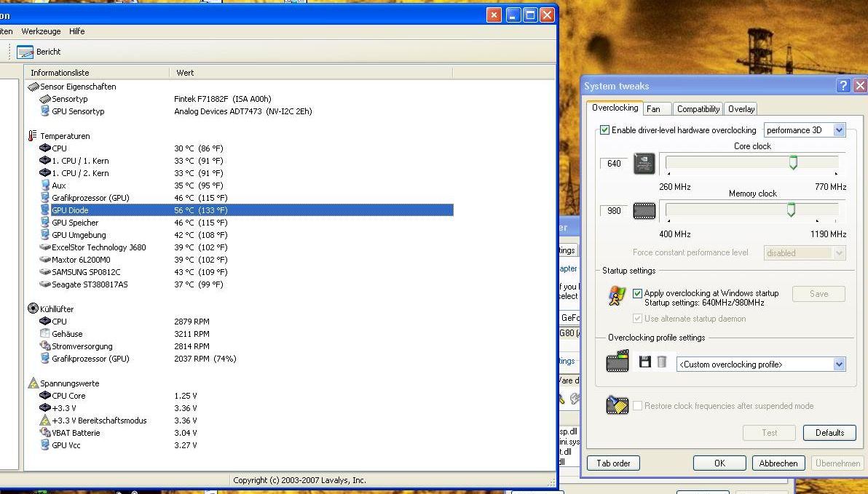Viewport: 868px width, 494px height.
Task: Click the Wert column header
Action: point(311,73)
